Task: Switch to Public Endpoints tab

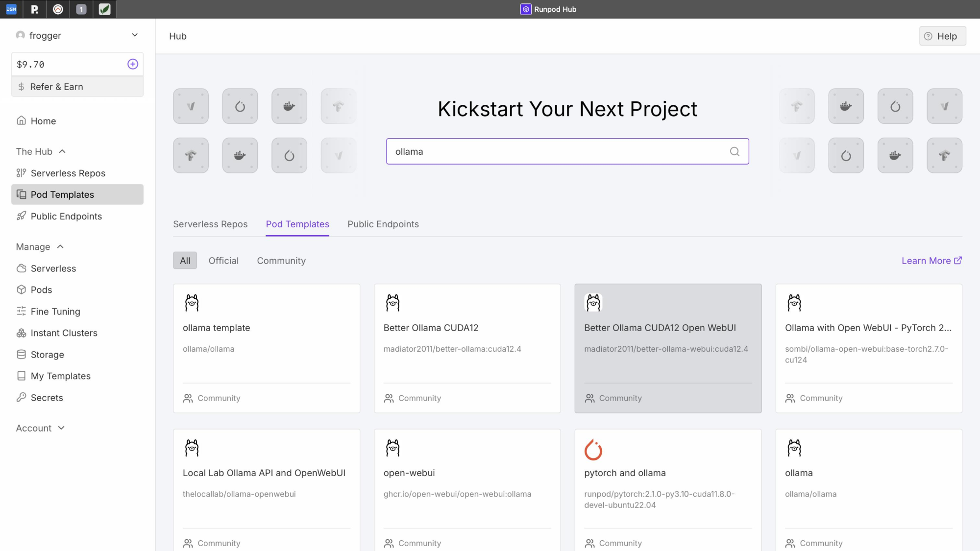Action: click(x=383, y=224)
